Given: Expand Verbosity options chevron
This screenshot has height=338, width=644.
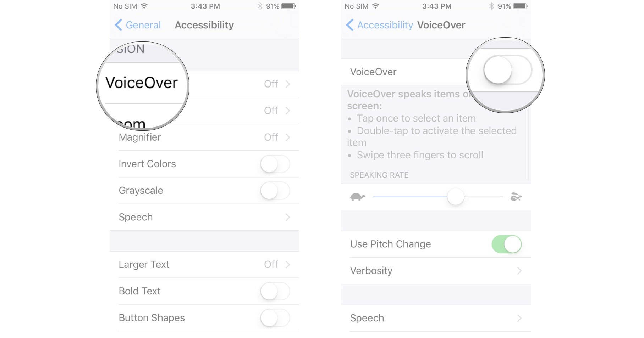Looking at the screenshot, I should click(x=519, y=271).
